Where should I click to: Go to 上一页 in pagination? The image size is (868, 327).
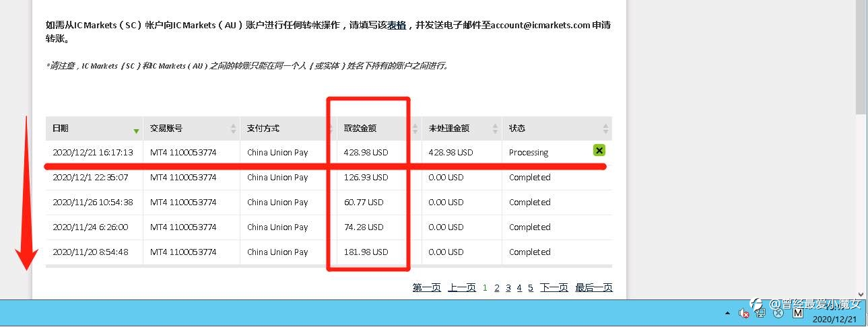click(x=462, y=287)
